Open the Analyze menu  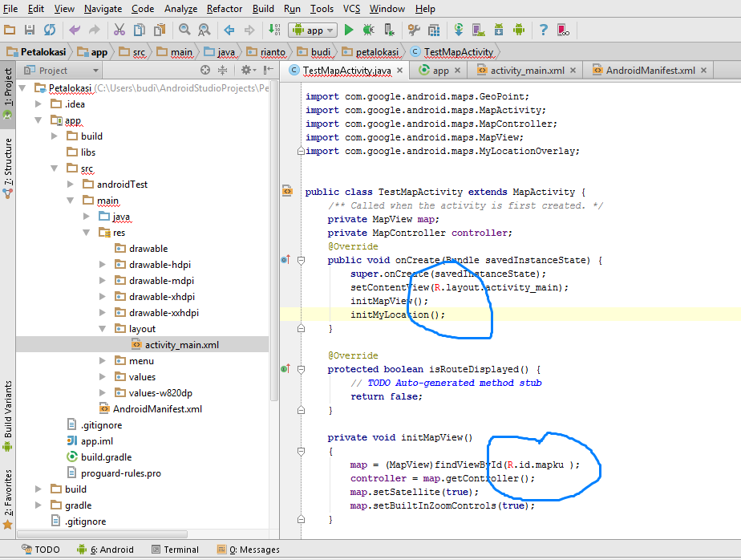click(x=181, y=9)
